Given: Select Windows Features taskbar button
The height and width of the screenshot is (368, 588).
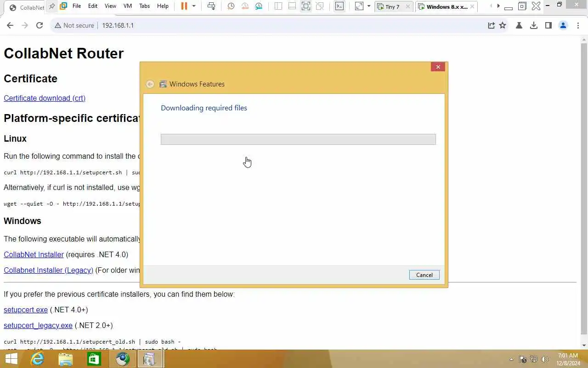Looking at the screenshot, I should click(x=150, y=359).
